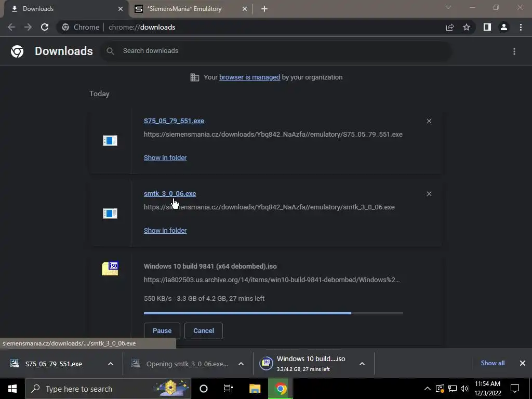Click the '550 KB/s - 3.3 GB of 4.2 GB' status
532x399 pixels.
pos(204,299)
